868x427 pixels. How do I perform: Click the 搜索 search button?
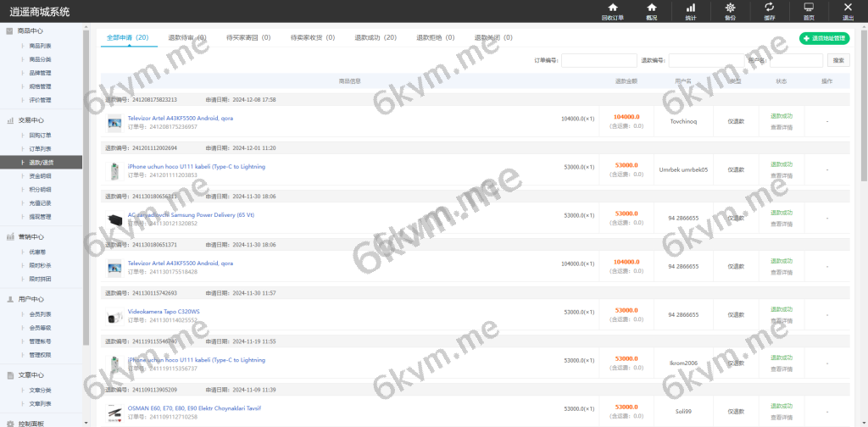click(837, 60)
